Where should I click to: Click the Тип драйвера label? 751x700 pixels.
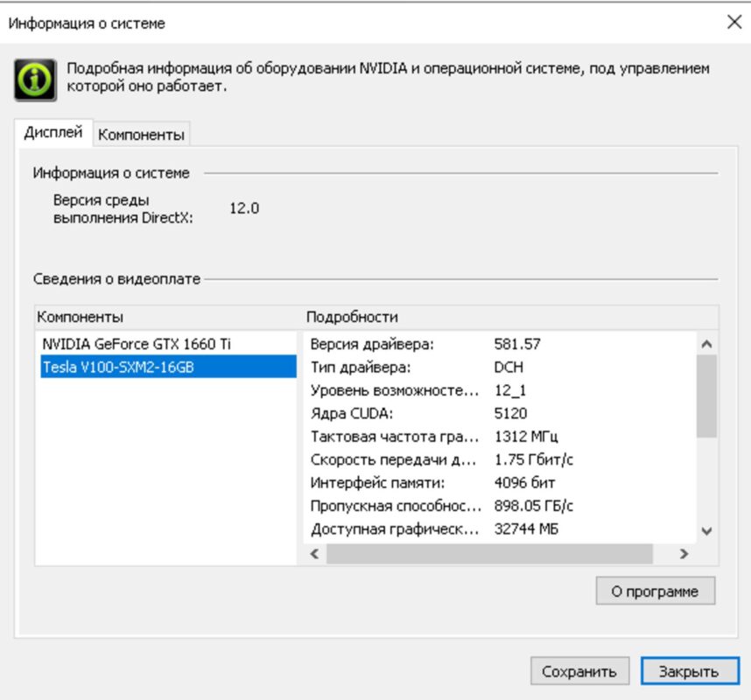coord(361,367)
